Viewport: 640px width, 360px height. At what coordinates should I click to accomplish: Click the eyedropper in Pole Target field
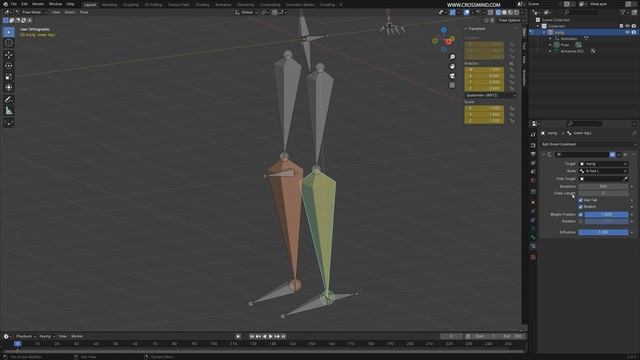(x=625, y=179)
